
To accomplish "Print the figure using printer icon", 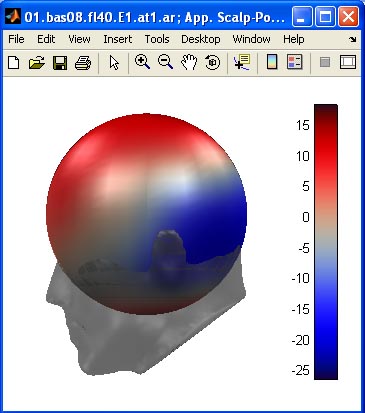I will pyautogui.click(x=83, y=62).
